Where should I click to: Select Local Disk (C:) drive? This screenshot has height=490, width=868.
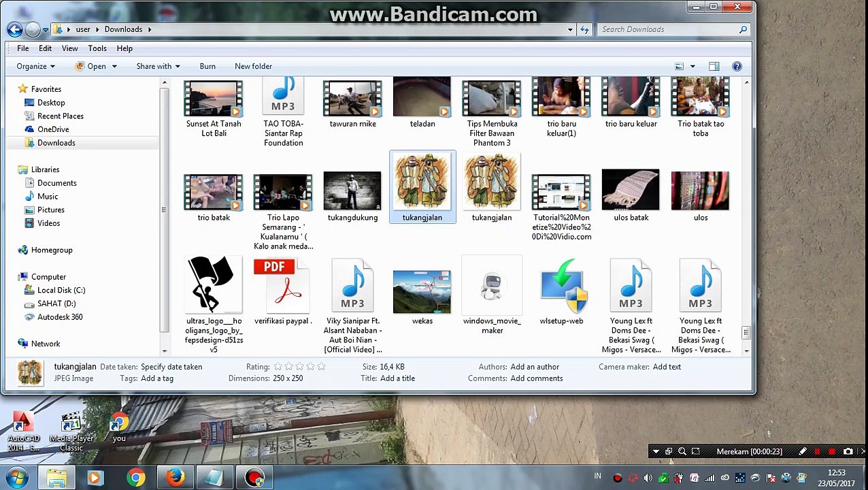(61, 290)
